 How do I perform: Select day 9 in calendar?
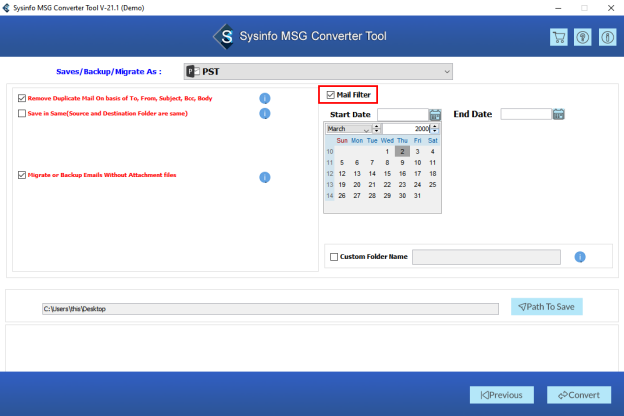(402, 163)
